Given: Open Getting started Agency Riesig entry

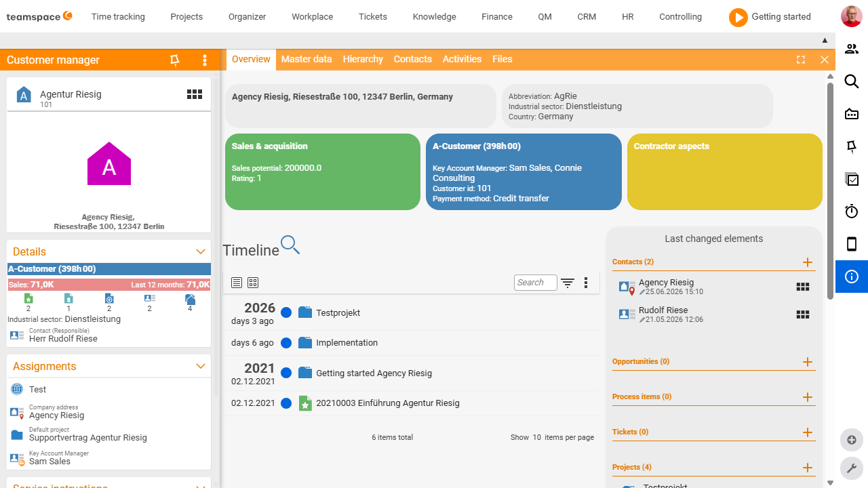Looking at the screenshot, I should [374, 373].
